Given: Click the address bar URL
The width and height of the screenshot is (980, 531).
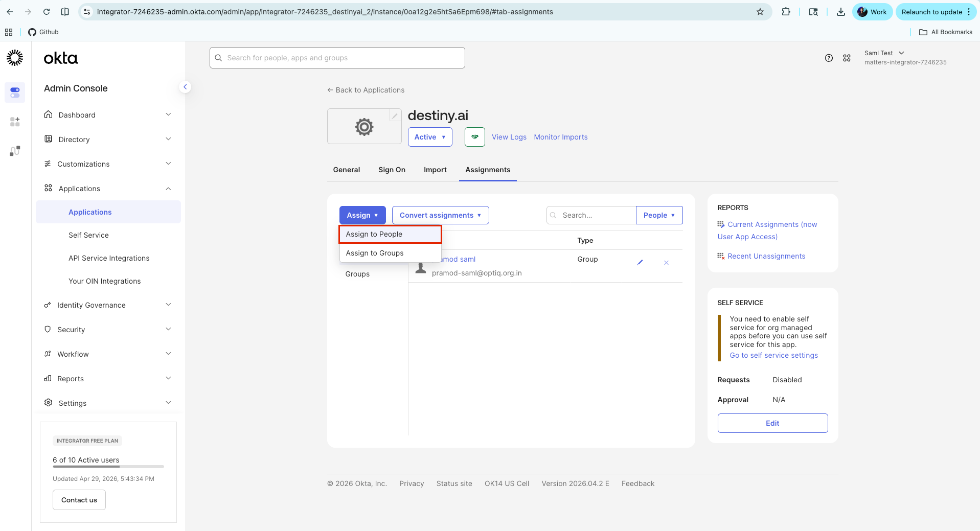Looking at the screenshot, I should [325, 12].
